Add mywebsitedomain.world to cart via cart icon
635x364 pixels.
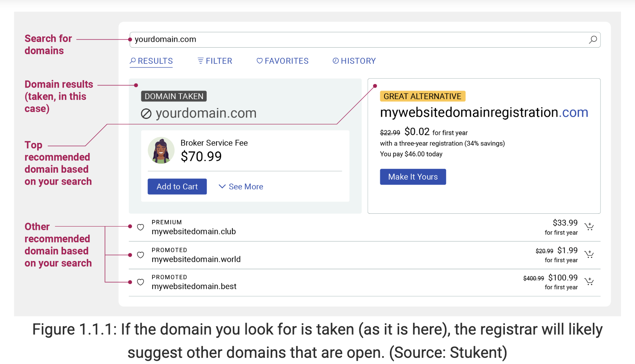pyautogui.click(x=589, y=254)
